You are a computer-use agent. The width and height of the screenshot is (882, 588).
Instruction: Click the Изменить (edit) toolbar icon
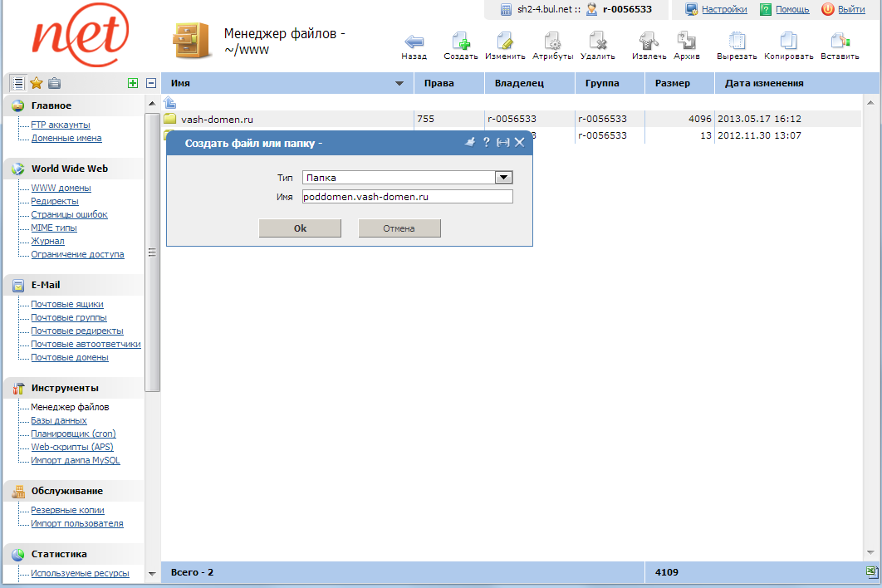point(505,42)
